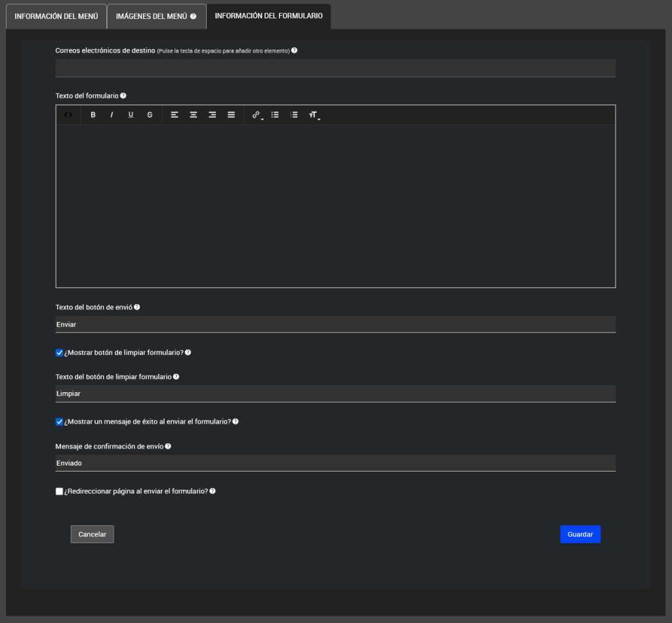Expand the font size dropdown
672x623 pixels.
coord(314,115)
